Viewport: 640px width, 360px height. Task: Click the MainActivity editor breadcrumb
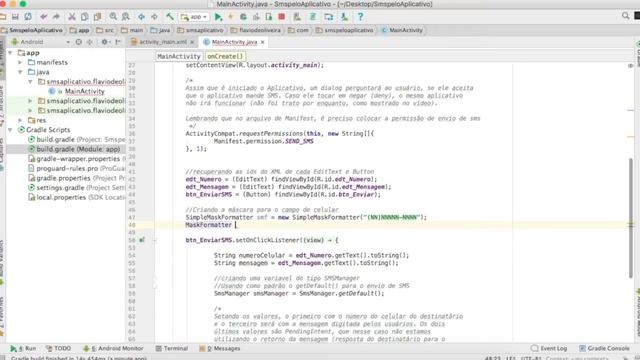tap(179, 56)
